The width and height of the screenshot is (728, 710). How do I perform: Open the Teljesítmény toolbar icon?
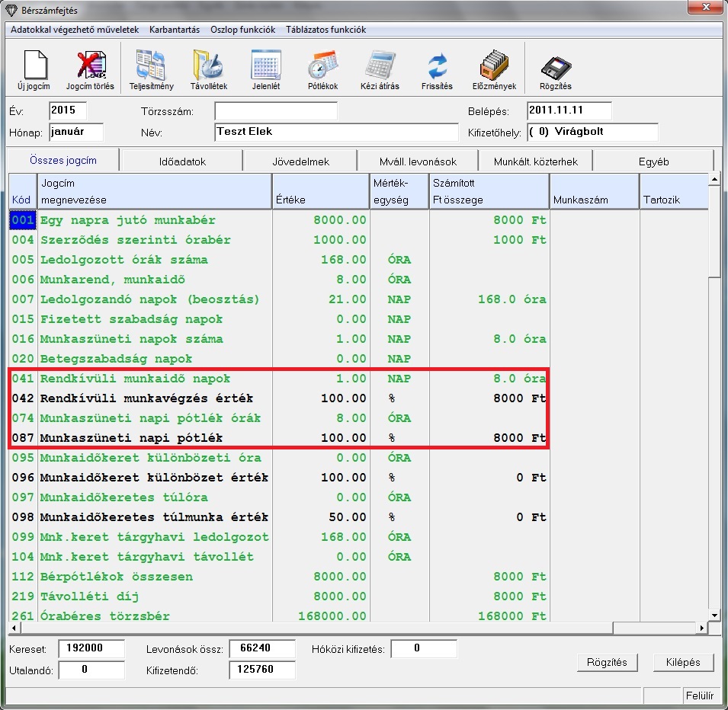click(151, 66)
